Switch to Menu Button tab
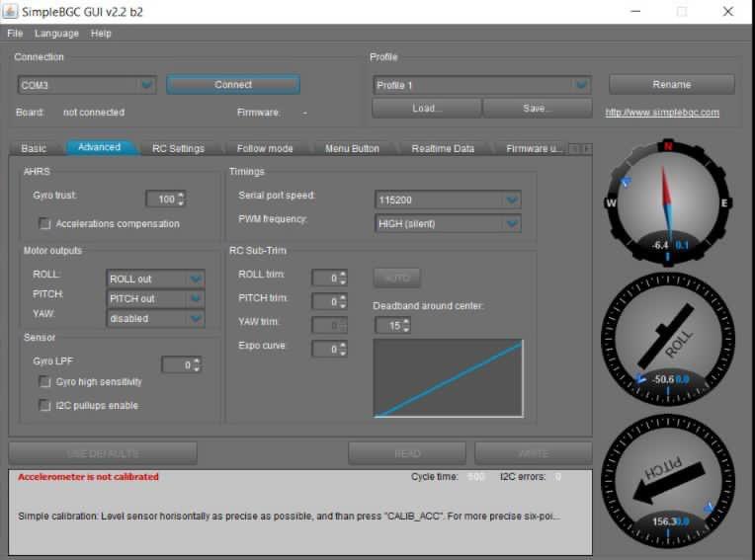755x560 pixels. [x=352, y=148]
